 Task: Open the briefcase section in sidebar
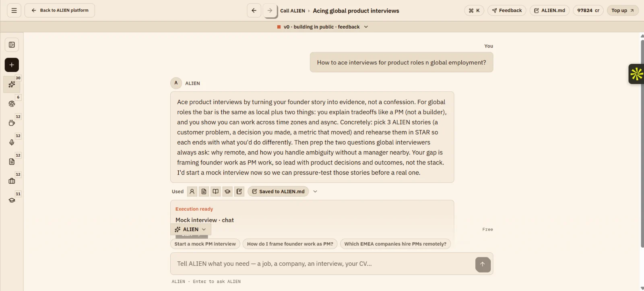(x=12, y=181)
